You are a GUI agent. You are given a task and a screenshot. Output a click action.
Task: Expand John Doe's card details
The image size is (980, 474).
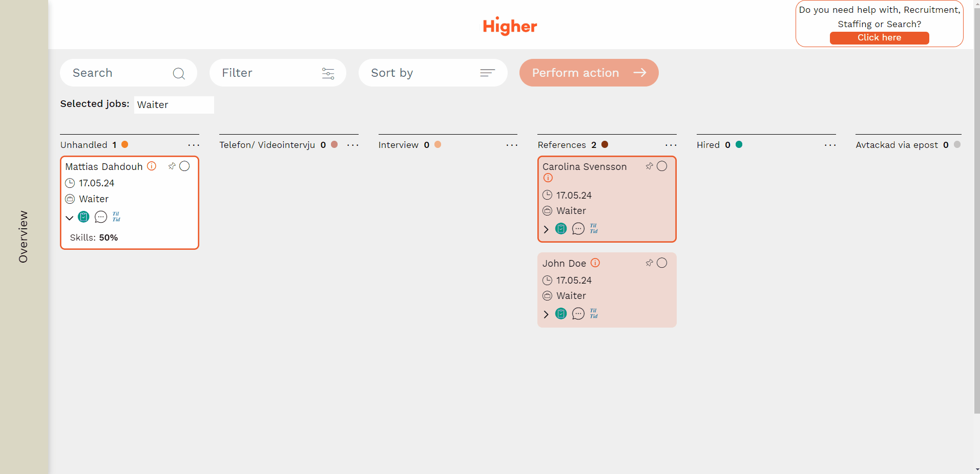tap(546, 314)
